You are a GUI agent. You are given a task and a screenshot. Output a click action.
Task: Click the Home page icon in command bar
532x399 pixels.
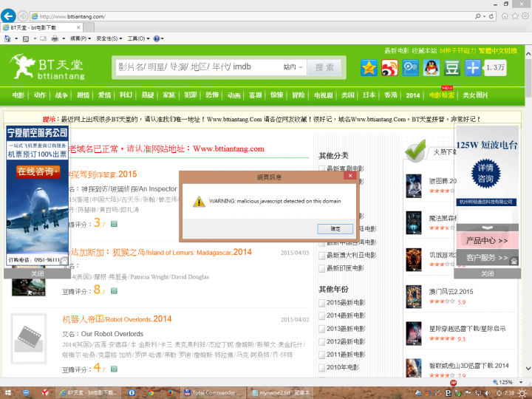(x=7, y=38)
